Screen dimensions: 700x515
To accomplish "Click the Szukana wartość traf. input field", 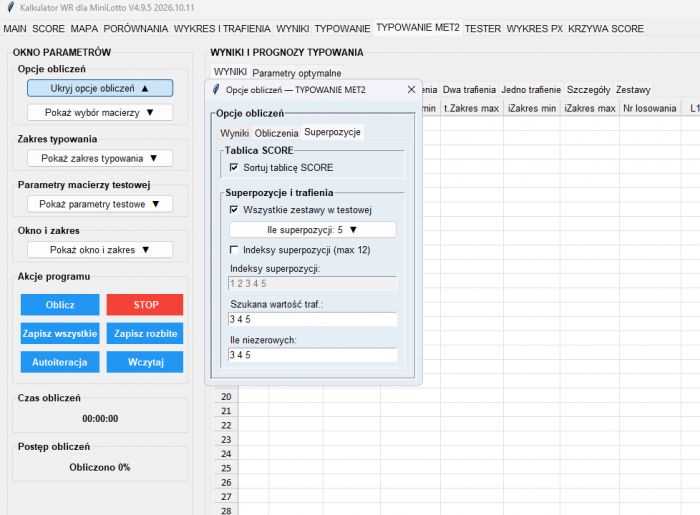I will coord(312,319).
